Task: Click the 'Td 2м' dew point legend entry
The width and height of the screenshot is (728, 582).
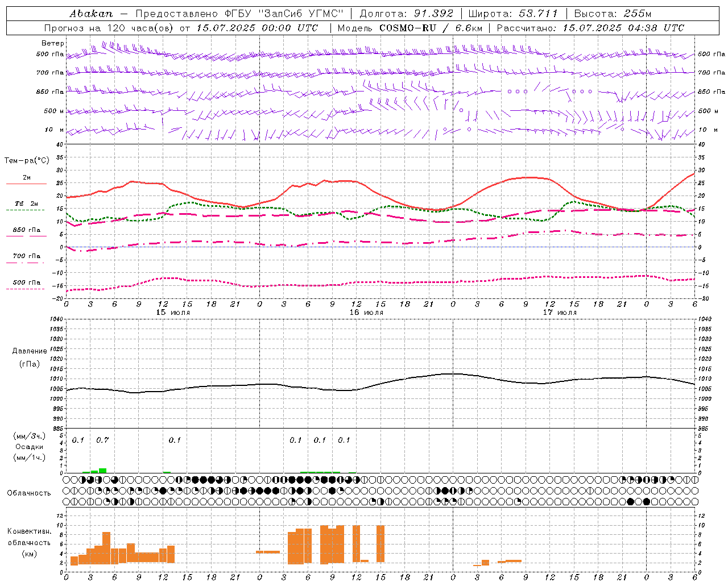Action: pos(26,203)
